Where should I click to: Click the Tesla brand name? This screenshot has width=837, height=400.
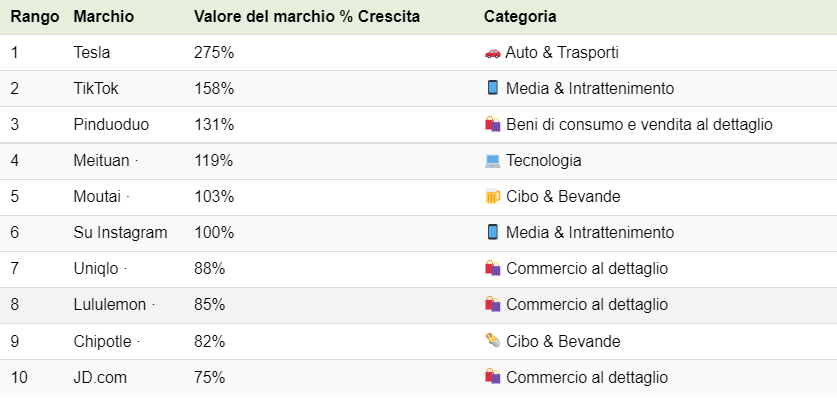coord(92,52)
